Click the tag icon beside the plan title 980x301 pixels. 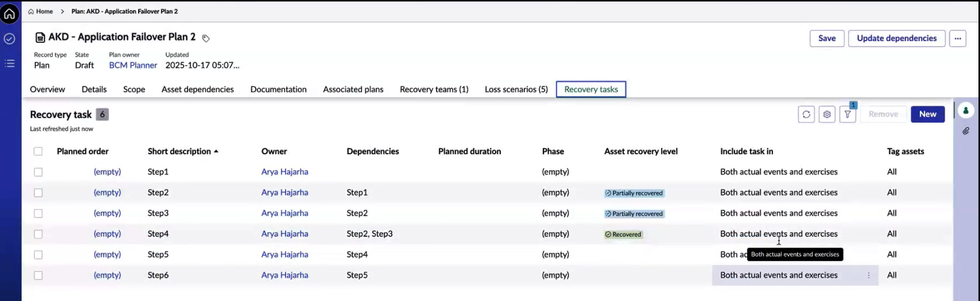point(205,38)
